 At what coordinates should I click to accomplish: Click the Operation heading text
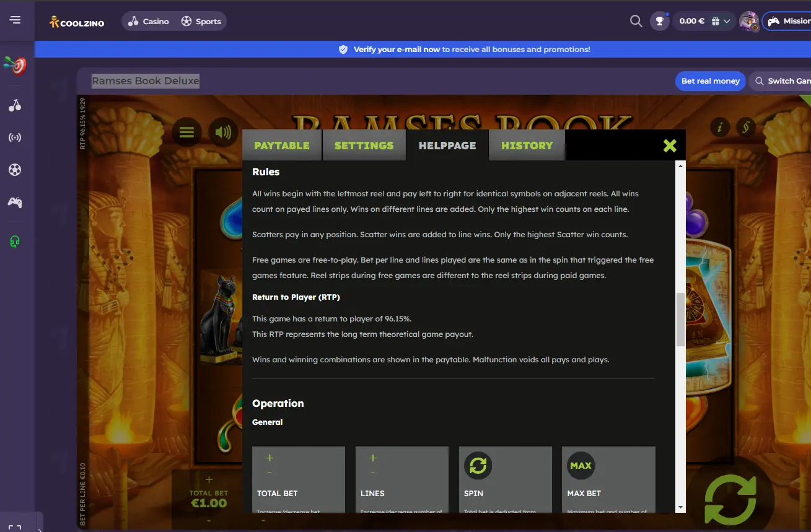278,403
